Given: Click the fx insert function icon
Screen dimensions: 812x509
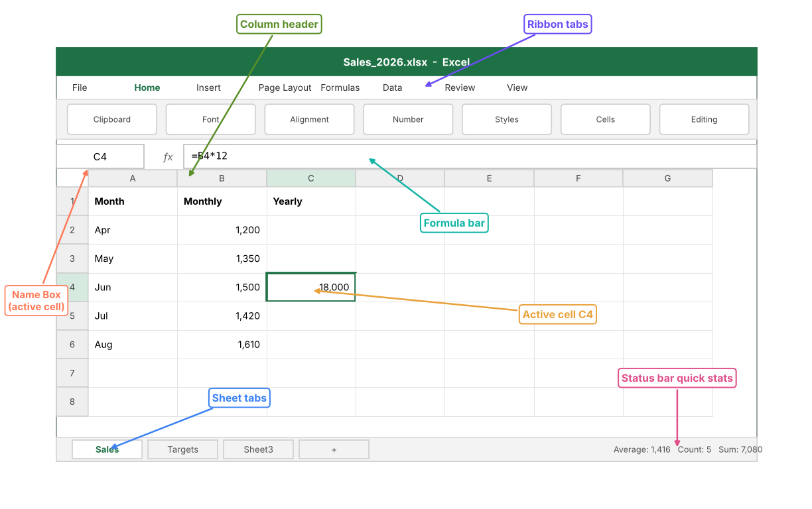Looking at the screenshot, I should (168, 157).
